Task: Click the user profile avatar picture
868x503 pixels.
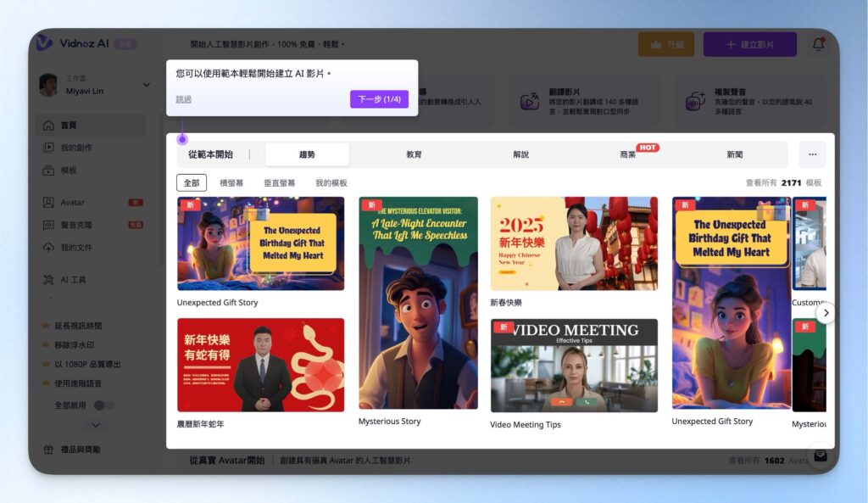Action: [x=48, y=85]
